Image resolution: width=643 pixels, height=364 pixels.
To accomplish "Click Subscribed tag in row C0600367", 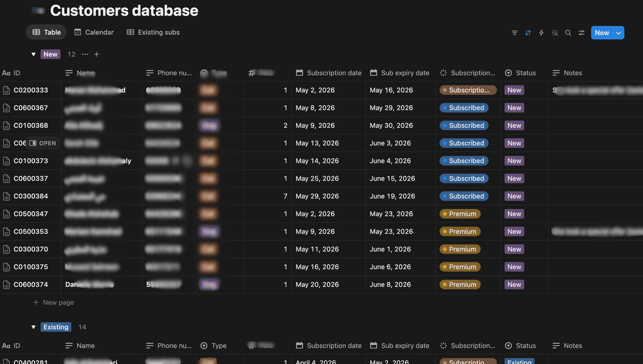I will point(464,108).
